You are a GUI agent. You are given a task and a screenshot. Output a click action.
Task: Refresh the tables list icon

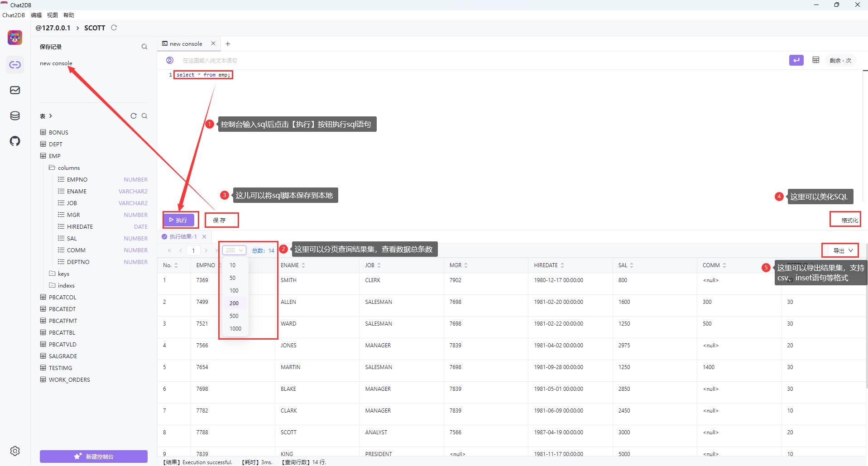pos(134,116)
